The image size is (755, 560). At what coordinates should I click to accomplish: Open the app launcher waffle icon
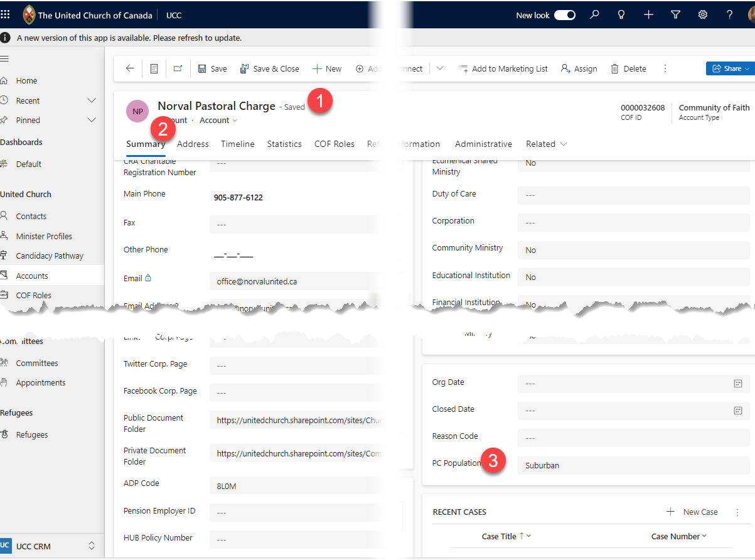pos(5,14)
